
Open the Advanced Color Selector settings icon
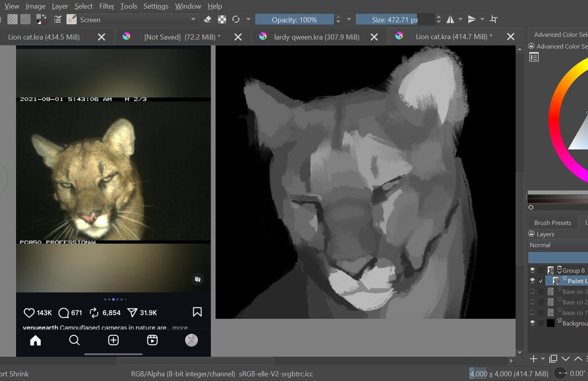[534, 57]
